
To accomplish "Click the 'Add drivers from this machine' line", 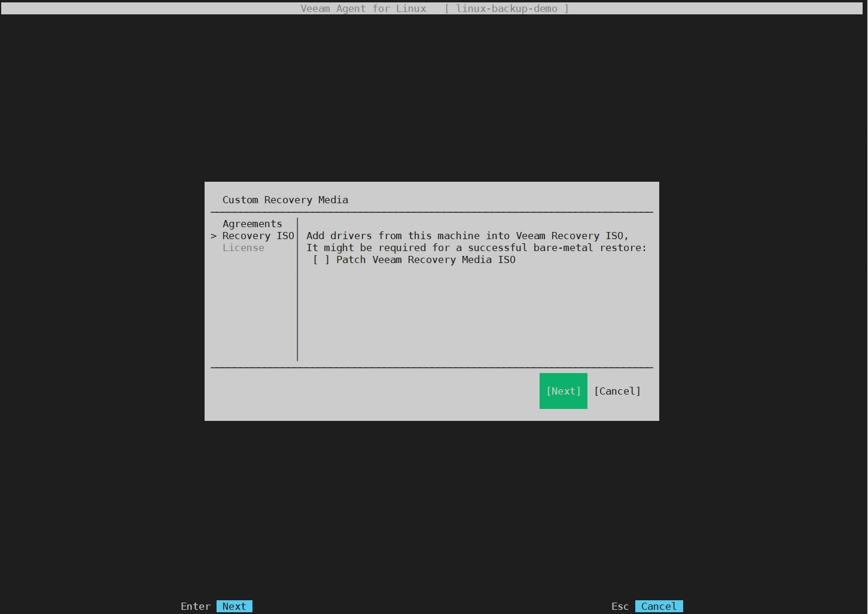I will 467,236.
